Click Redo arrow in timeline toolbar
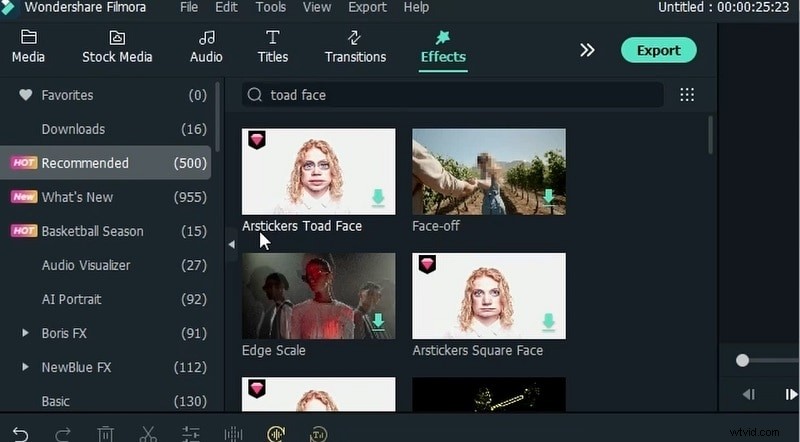This screenshot has width=800, height=442. pos(63,434)
